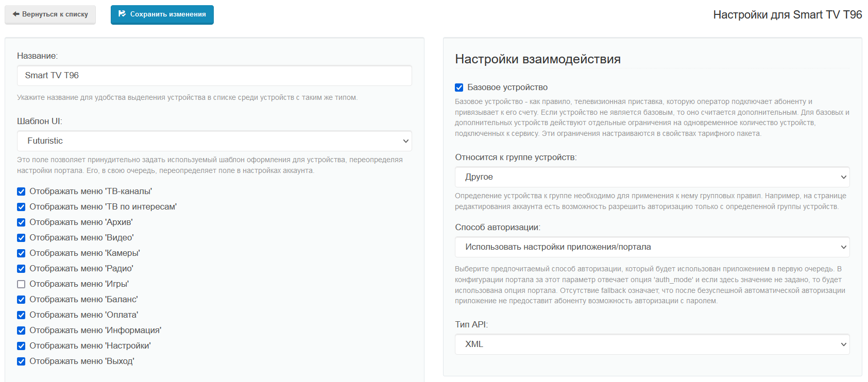The image size is (868, 382).
Task: Click the 'Шаблон UI:' field label
Action: (40, 121)
